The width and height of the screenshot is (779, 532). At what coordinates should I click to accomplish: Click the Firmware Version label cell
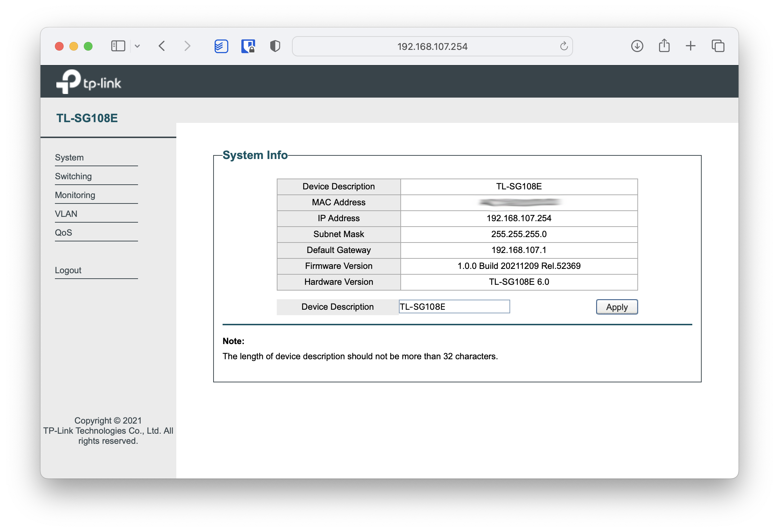(x=339, y=266)
